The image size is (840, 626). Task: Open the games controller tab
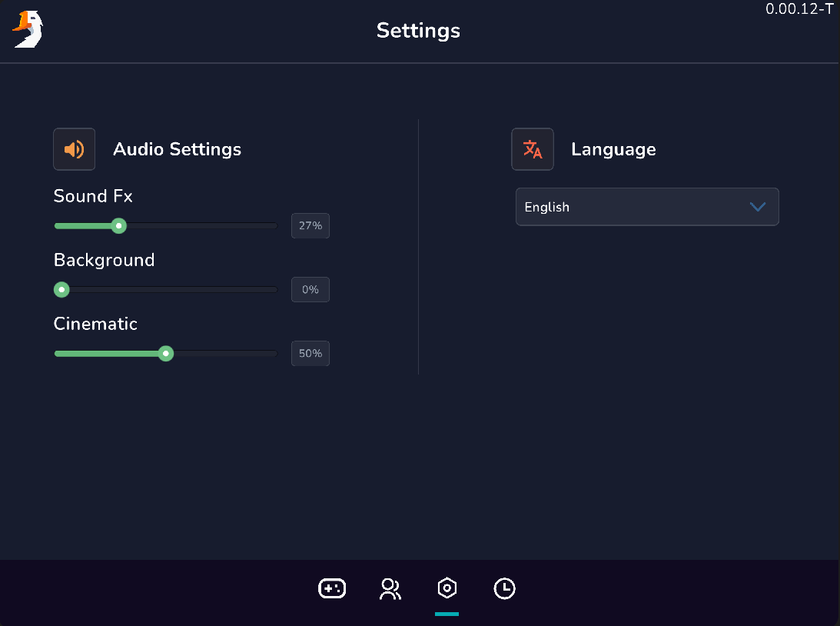pyautogui.click(x=332, y=588)
